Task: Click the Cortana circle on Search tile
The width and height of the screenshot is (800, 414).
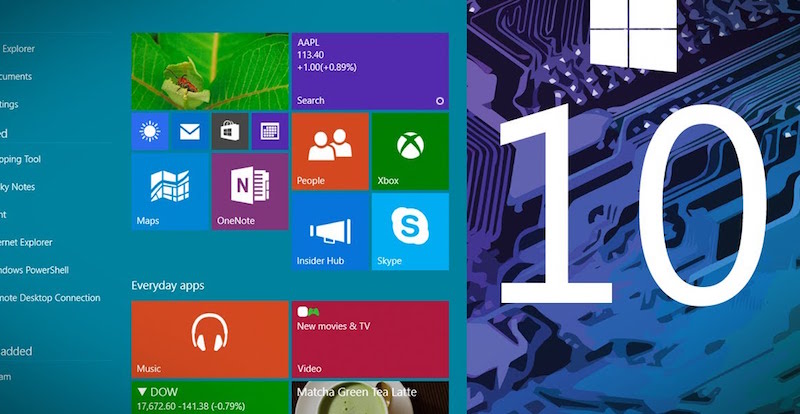Action: [440, 101]
